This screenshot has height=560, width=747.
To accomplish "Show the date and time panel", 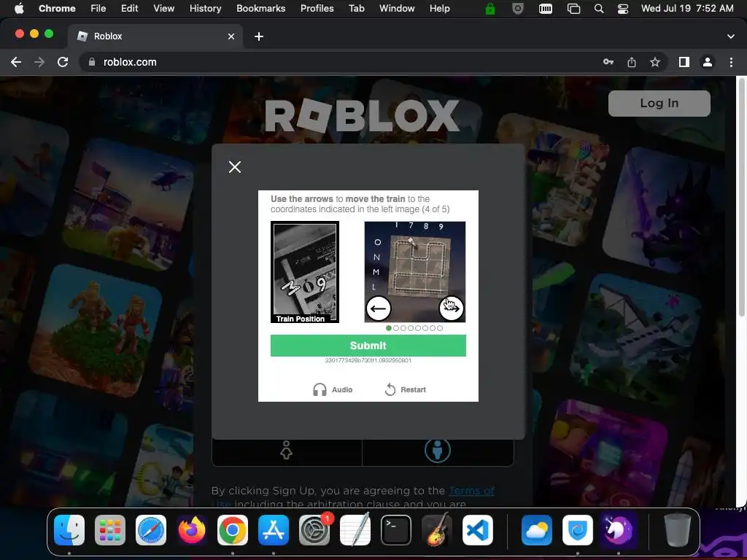I will point(687,9).
